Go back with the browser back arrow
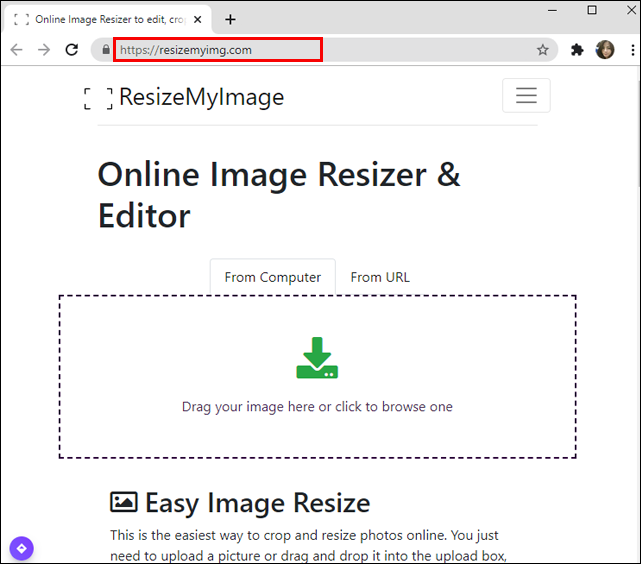Screen dimensions: 641x564 (16, 50)
